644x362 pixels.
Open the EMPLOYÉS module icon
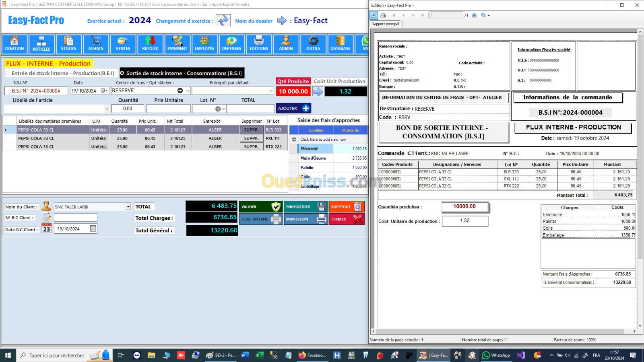pos(204,44)
